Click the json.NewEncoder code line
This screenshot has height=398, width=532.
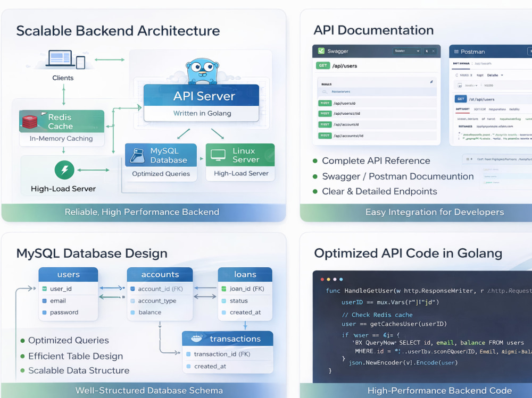pyautogui.click(x=403, y=362)
